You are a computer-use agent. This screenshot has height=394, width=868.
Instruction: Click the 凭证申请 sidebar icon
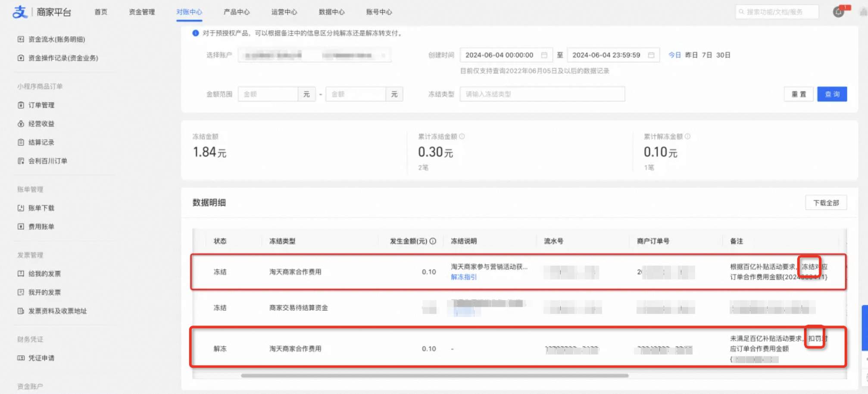pos(21,358)
